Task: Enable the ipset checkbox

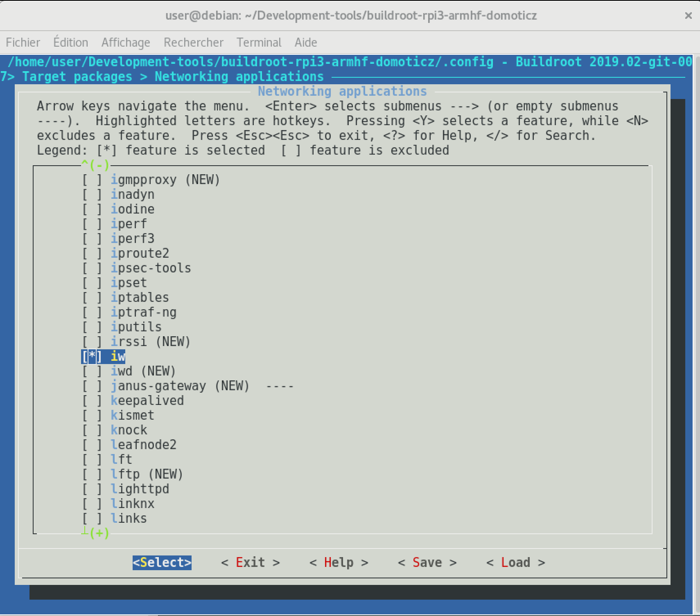Action: [92, 283]
